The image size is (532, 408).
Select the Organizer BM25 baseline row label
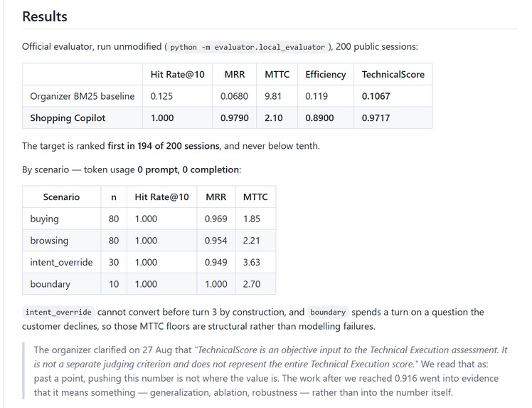[83, 96]
